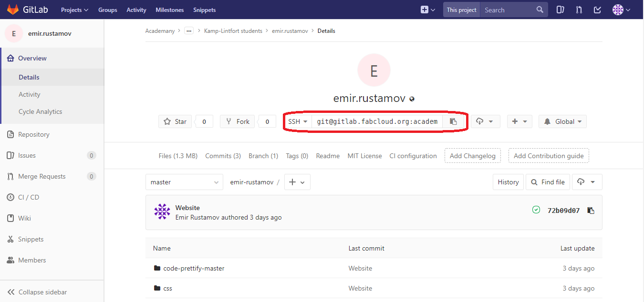Click the Find file button
Image resolution: width=644 pixels, height=302 pixels.
[x=548, y=182]
